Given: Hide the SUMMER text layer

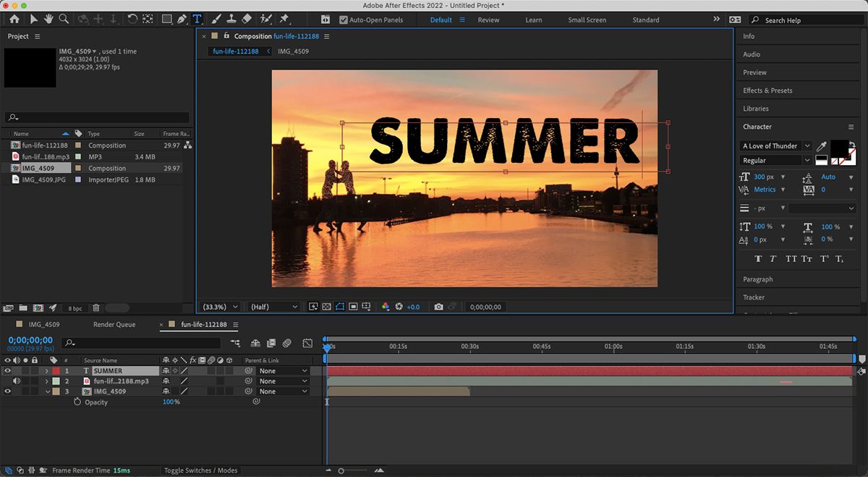Looking at the screenshot, I should click(7, 370).
